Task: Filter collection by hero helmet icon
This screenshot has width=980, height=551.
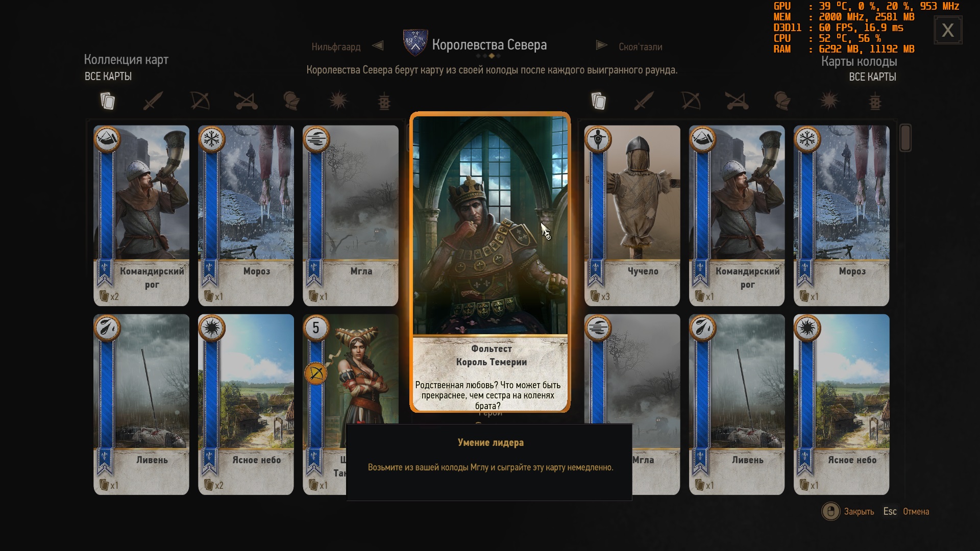Action: [291, 101]
